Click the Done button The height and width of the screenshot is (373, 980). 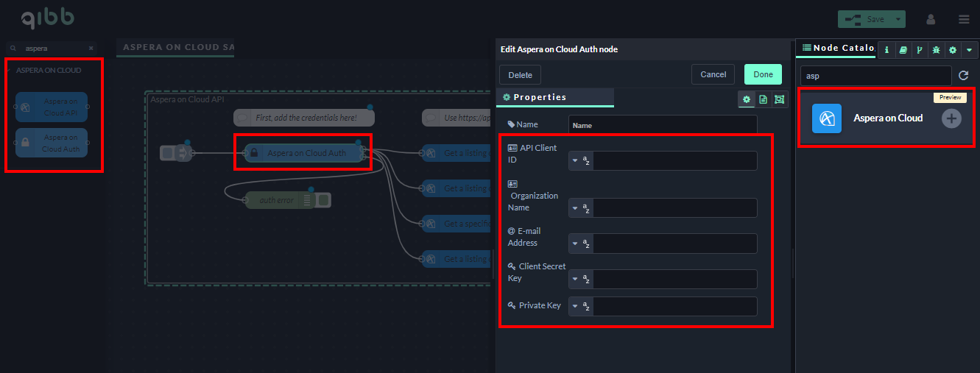tap(763, 74)
